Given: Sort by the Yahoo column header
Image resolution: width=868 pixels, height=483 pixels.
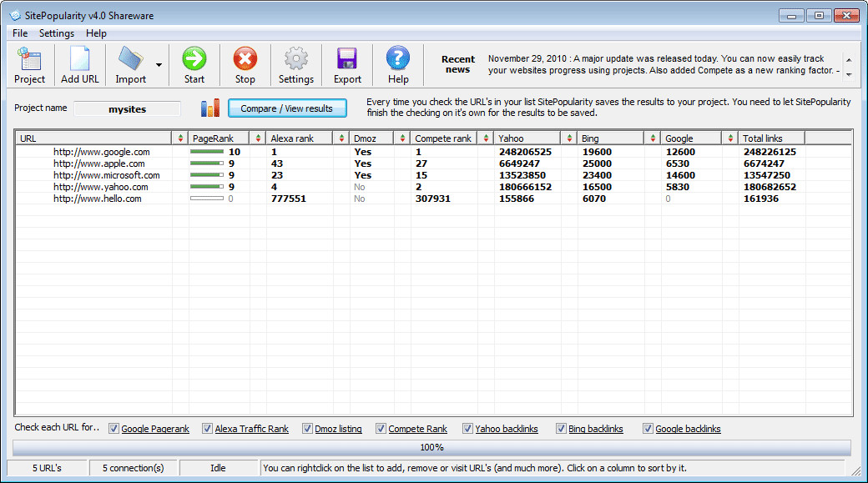Looking at the screenshot, I should tap(527, 138).
